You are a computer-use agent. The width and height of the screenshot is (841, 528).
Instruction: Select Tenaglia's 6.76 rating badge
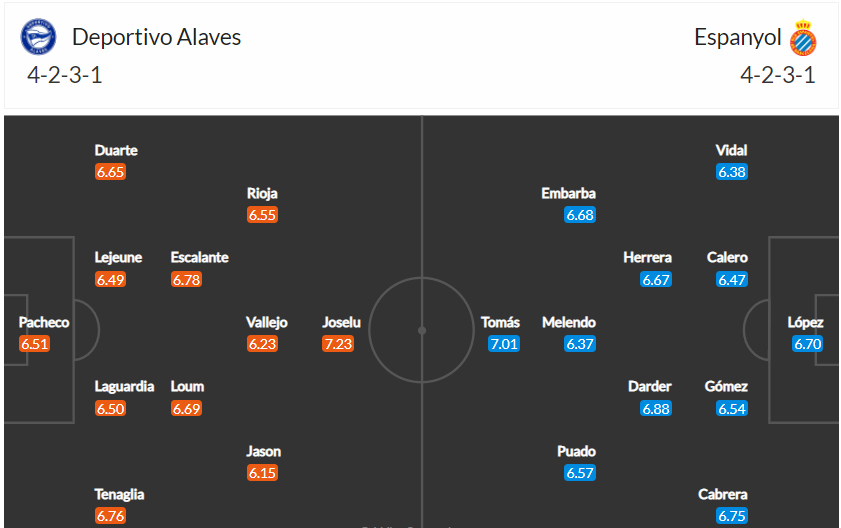point(110,516)
